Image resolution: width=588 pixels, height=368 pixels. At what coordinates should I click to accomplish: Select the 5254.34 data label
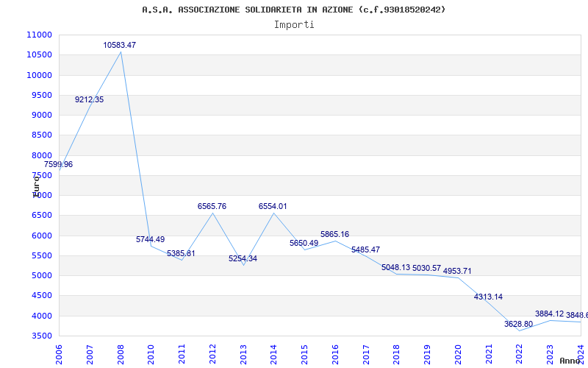point(243,258)
